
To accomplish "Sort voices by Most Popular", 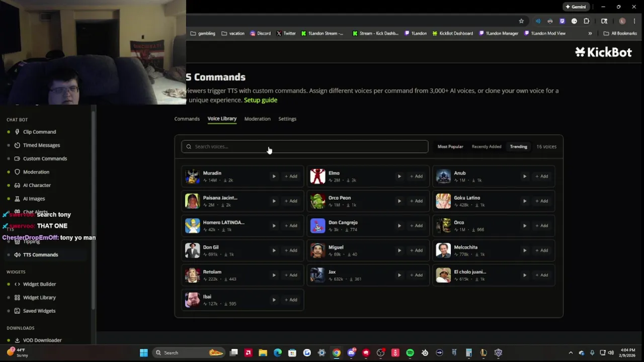I will (x=450, y=146).
